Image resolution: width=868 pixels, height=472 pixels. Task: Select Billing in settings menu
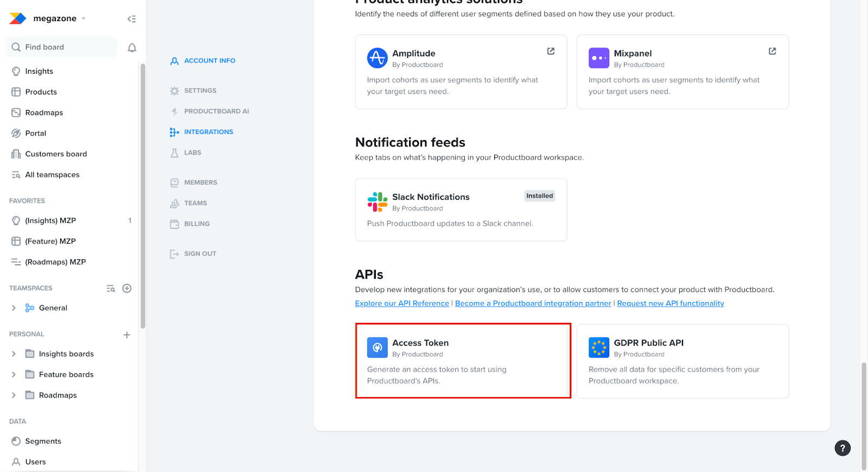196,224
